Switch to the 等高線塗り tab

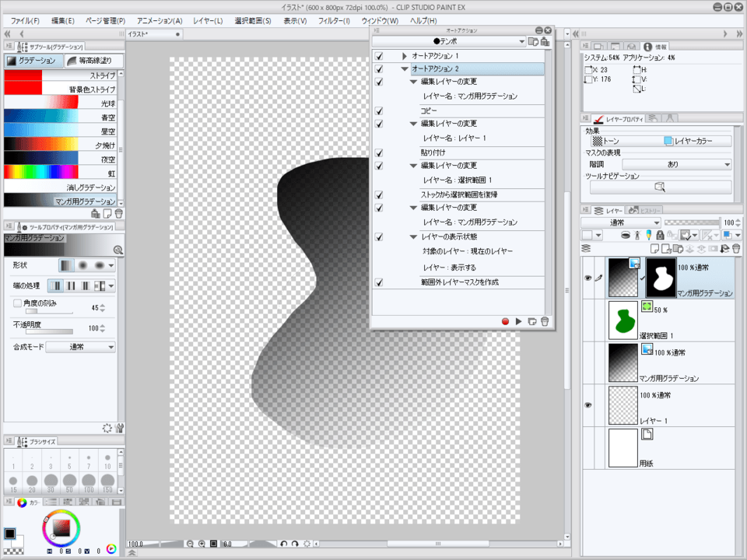(x=92, y=61)
